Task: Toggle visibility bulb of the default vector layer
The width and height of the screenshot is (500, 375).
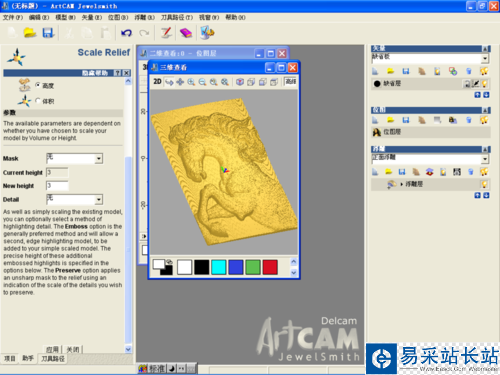Action: click(x=484, y=83)
